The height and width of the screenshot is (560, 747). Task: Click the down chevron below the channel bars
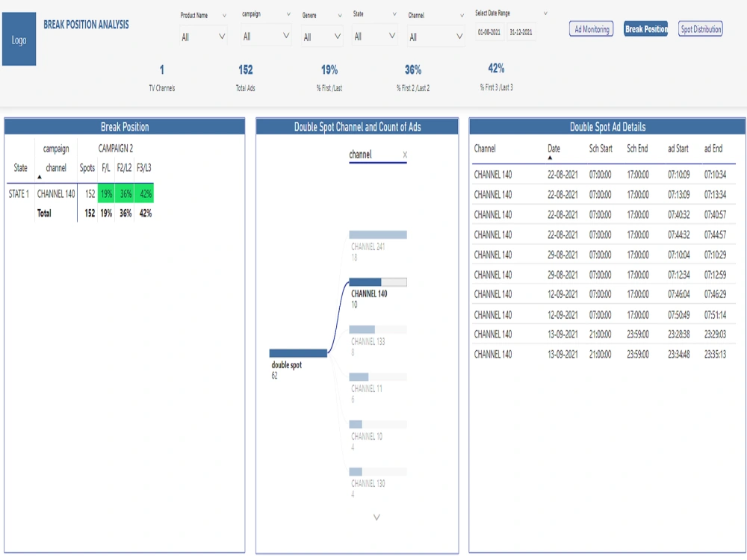(x=377, y=516)
